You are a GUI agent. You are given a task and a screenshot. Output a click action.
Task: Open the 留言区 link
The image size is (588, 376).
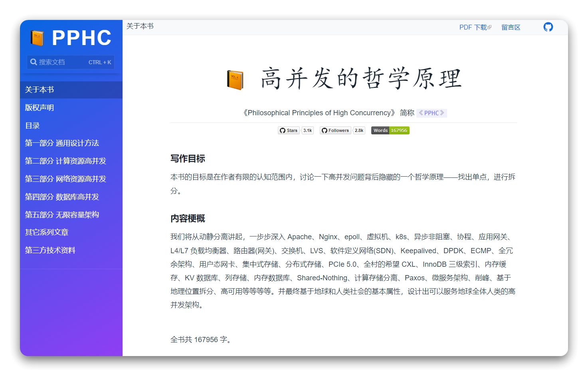(x=511, y=27)
